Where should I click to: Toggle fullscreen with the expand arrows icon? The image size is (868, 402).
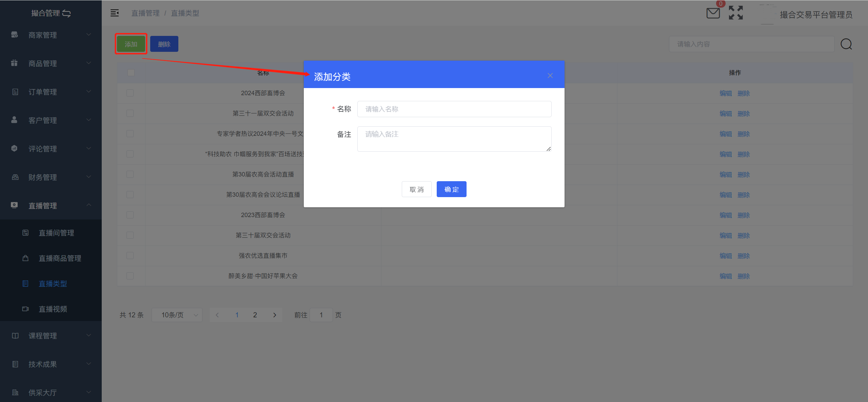(x=736, y=13)
